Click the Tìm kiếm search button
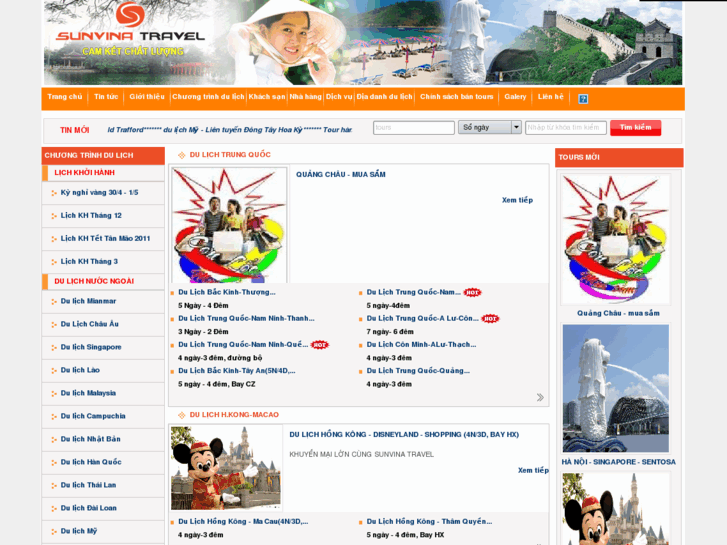Image resolution: width=727 pixels, height=545 pixels. click(635, 128)
